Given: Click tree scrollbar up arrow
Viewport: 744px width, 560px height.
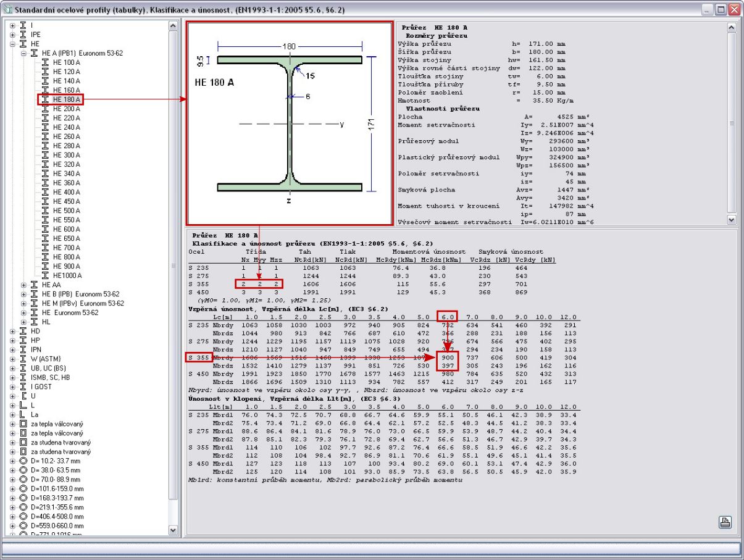Looking at the screenshot, I should (x=173, y=26).
